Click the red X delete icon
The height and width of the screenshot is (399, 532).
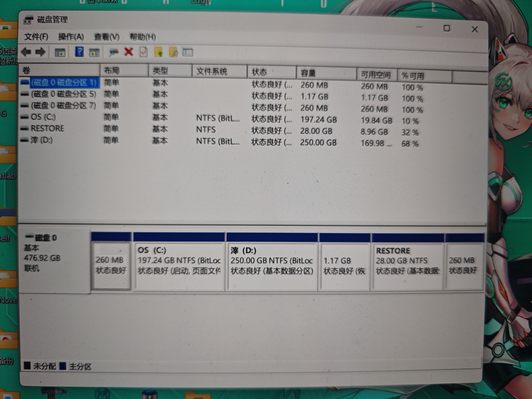pos(129,52)
